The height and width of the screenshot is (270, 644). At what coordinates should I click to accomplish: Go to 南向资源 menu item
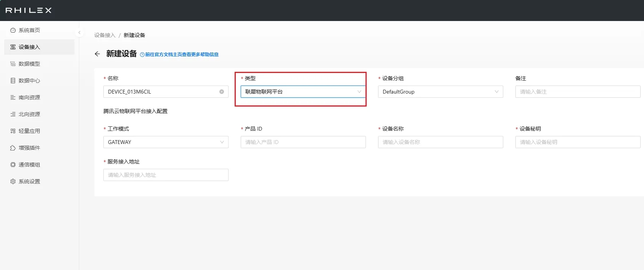pyautogui.click(x=29, y=97)
